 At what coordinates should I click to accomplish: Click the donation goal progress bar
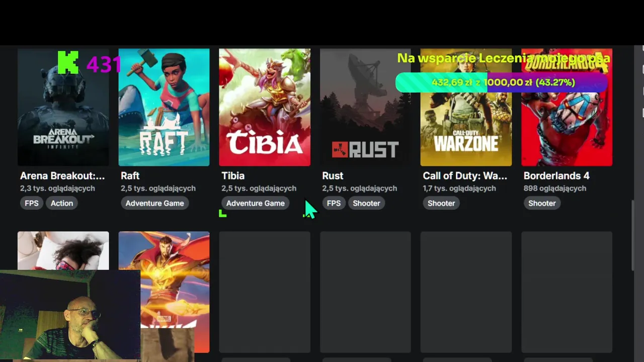[502, 82]
